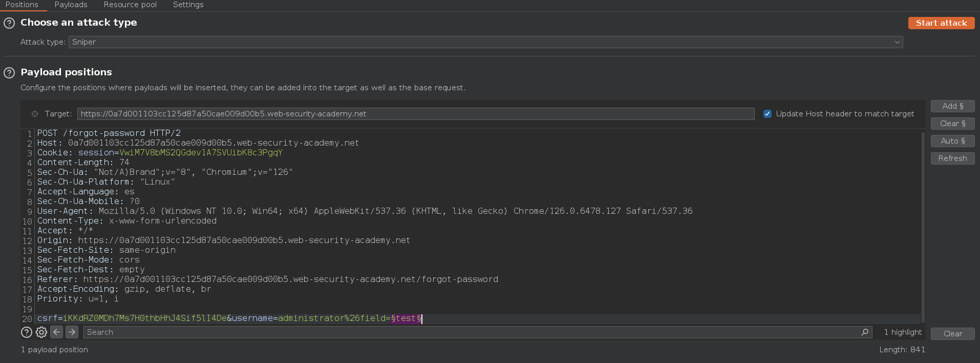Go to next search match arrow

72,332
